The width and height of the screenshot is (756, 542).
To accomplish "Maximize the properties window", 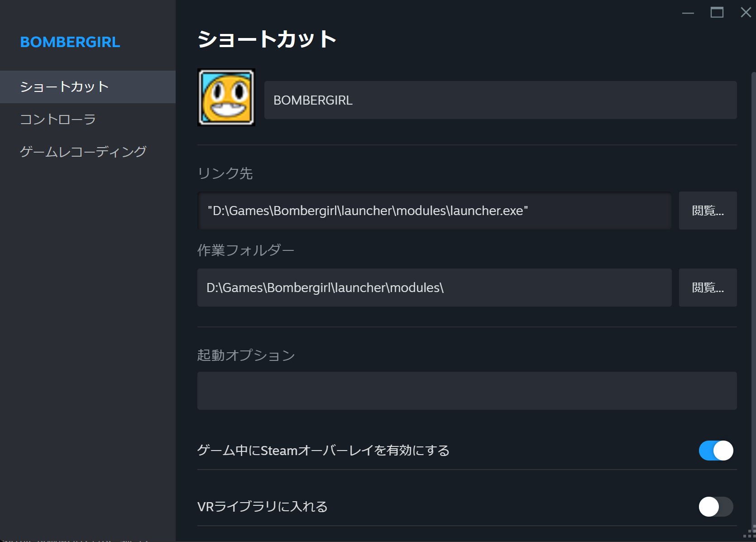I will [x=717, y=13].
